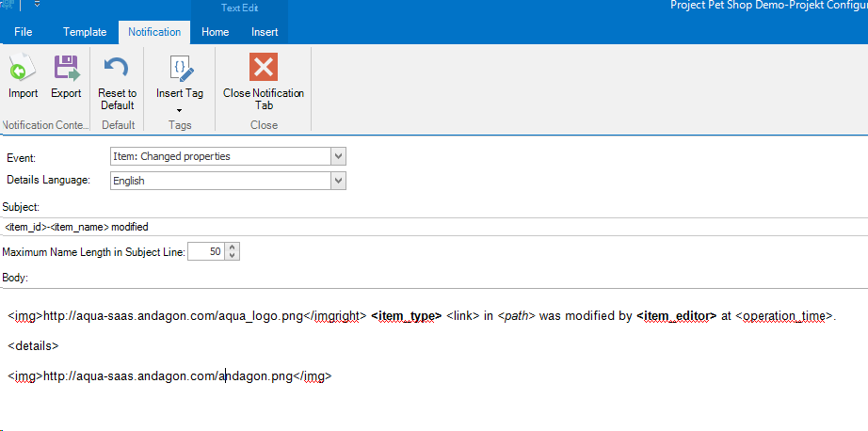Click the Insert Tag icon

coord(180,69)
